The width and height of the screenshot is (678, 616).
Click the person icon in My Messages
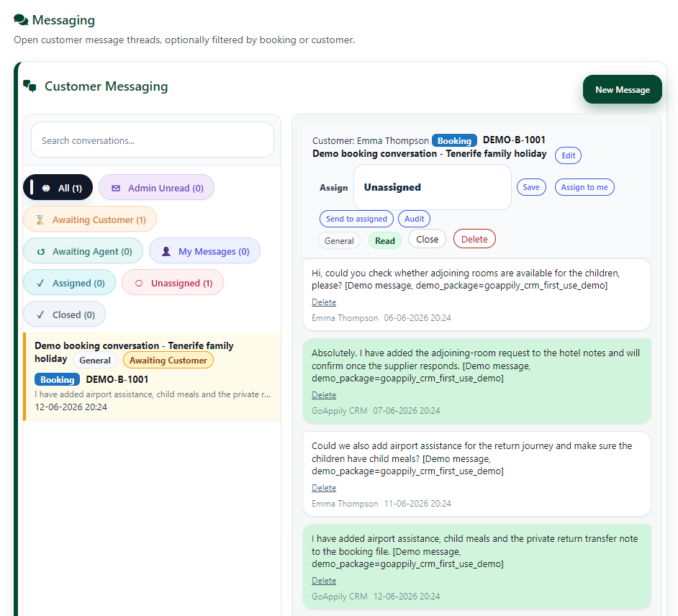(166, 252)
